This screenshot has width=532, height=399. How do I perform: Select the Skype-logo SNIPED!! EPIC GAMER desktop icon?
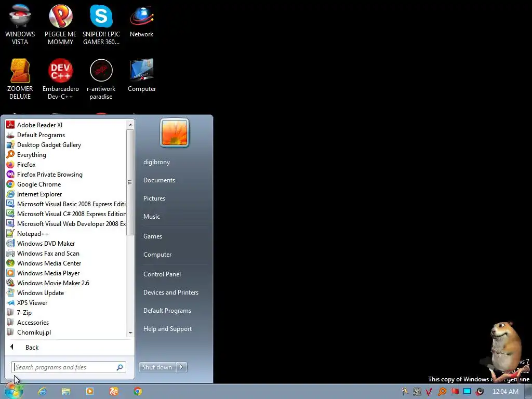(x=101, y=24)
